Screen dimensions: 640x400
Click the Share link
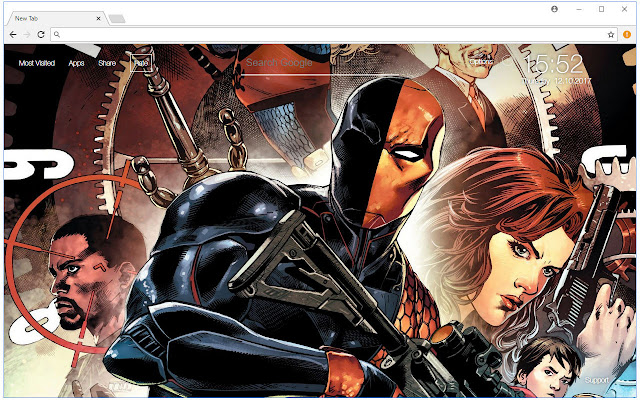[107, 63]
